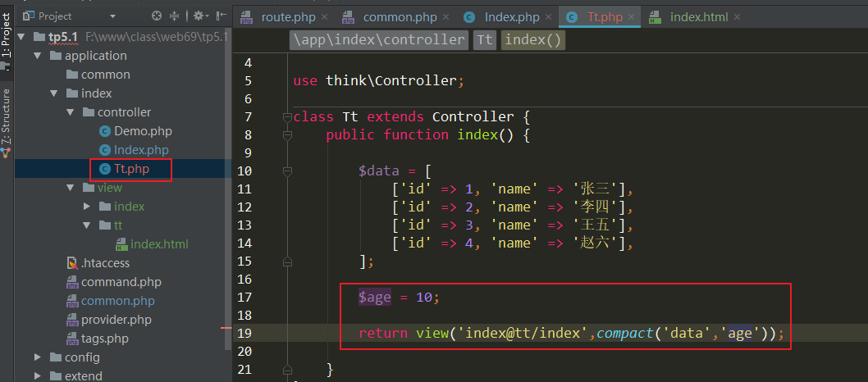Collapse the application folder
Viewport: 868px width, 382px height.
tap(38, 56)
